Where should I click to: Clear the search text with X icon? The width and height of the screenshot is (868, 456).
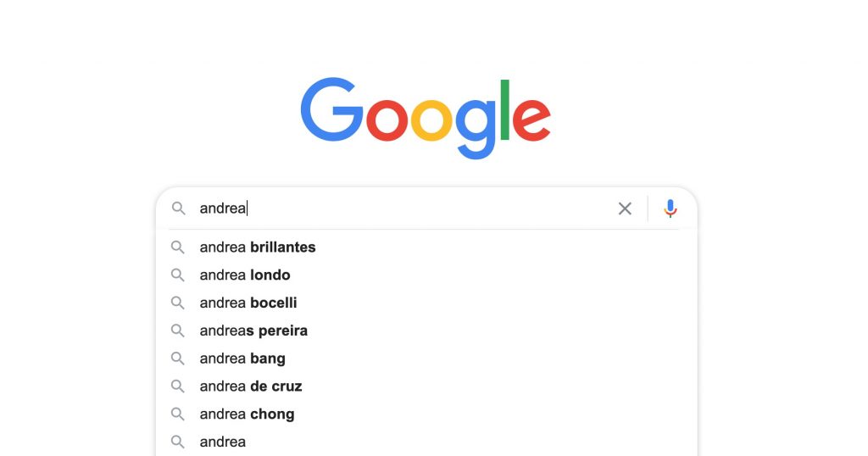pyautogui.click(x=625, y=209)
